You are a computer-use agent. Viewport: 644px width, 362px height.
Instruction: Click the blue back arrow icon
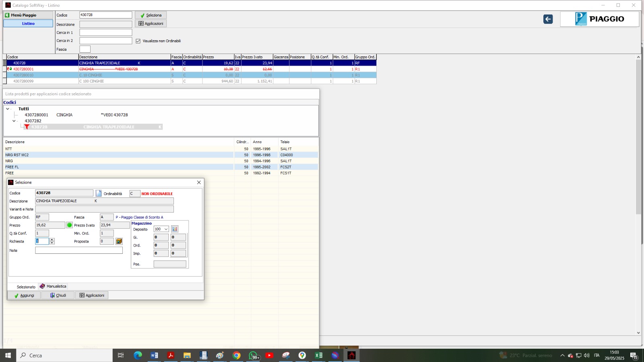click(x=548, y=19)
